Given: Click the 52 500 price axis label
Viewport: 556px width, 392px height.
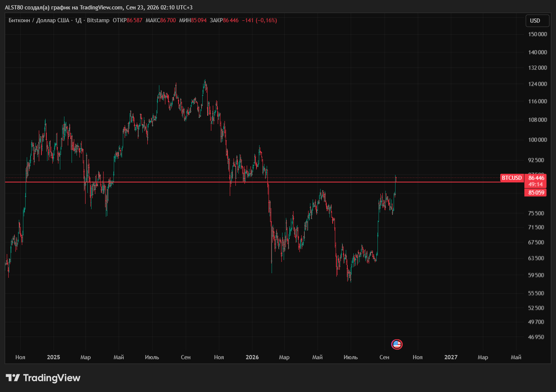Looking at the screenshot, I should coord(537,308).
